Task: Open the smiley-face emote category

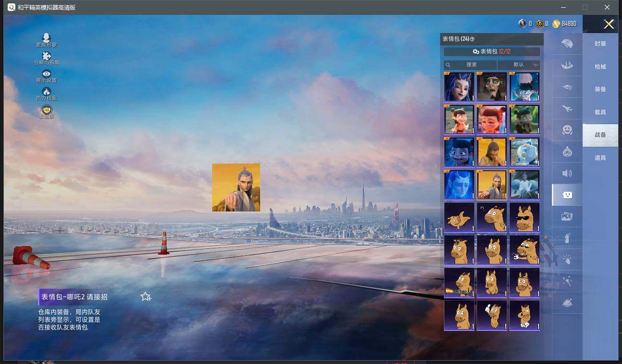Action: tap(567, 130)
